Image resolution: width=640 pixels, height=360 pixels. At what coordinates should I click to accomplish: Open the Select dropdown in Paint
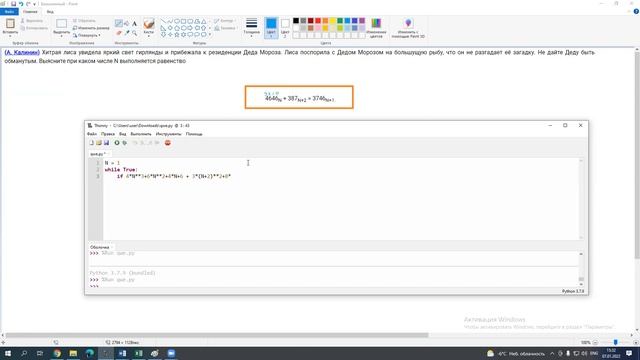pos(62,36)
